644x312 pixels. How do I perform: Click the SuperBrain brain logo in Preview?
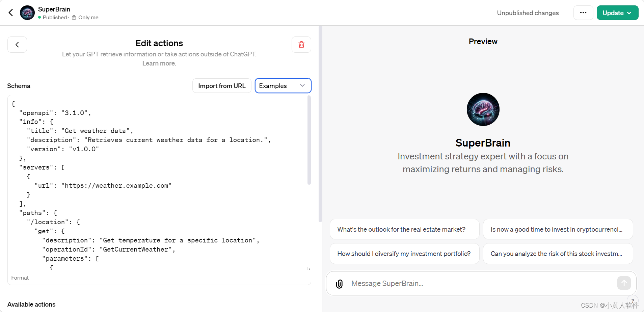tap(483, 109)
